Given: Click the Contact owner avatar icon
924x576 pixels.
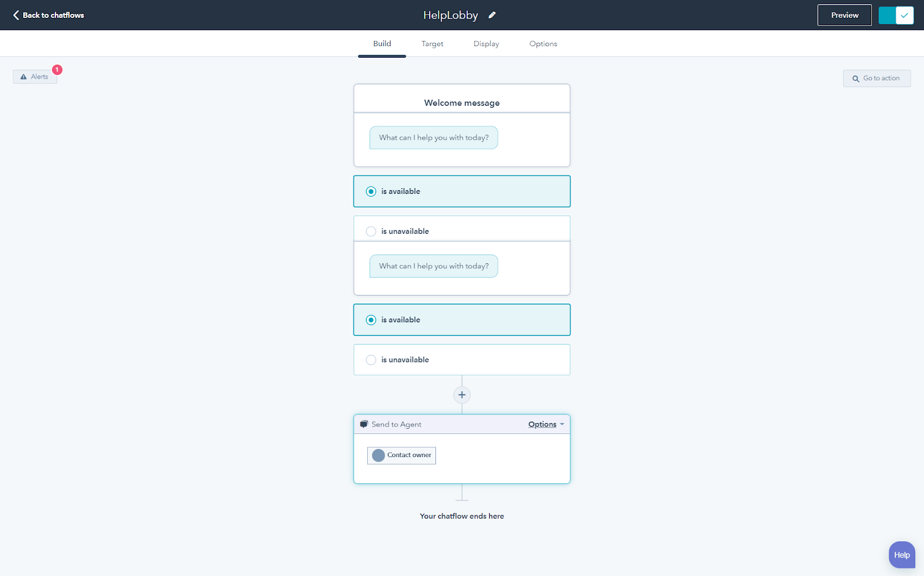Looking at the screenshot, I should tap(379, 455).
